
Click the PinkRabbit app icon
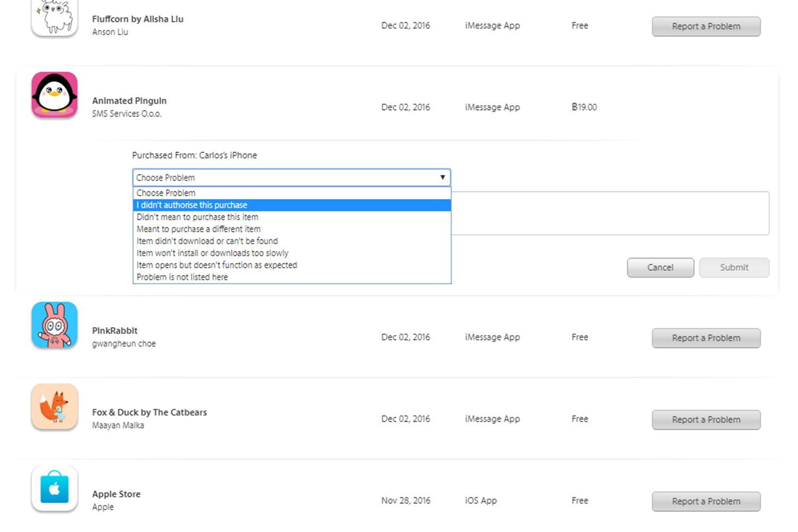[x=54, y=325]
